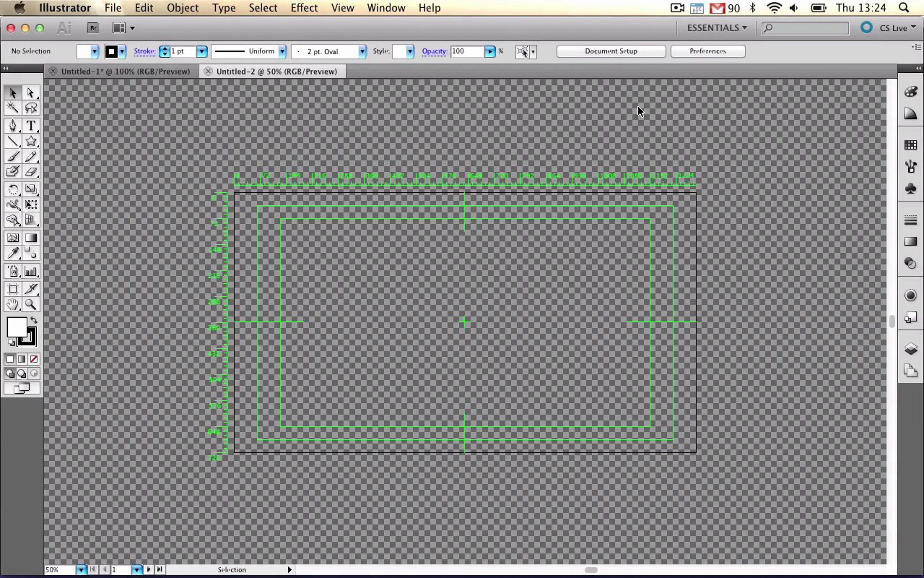This screenshot has height=578, width=924.
Task: Set paint mode to None
Action: click(34, 359)
